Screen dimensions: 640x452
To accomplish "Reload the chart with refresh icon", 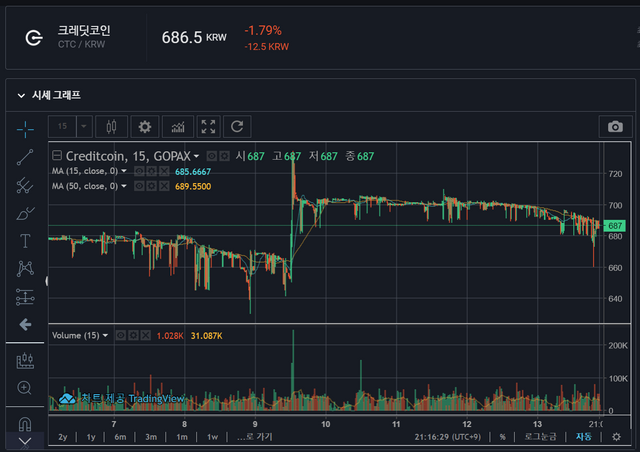I will pyautogui.click(x=237, y=127).
